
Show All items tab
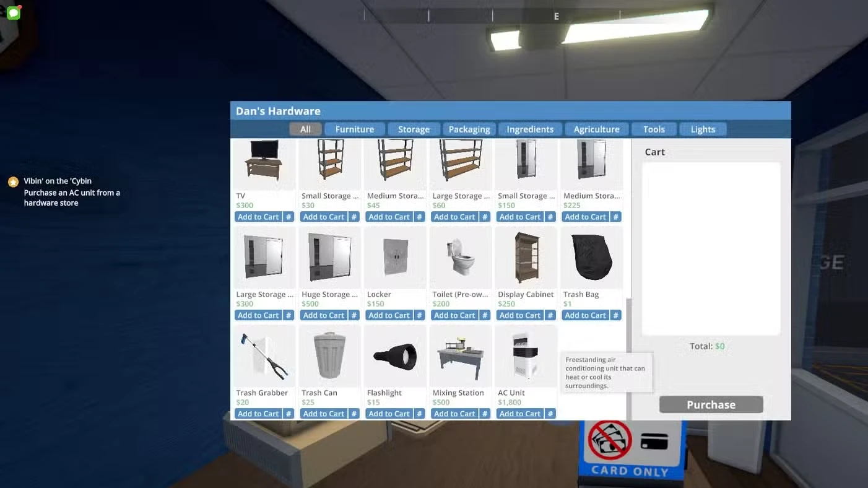pyautogui.click(x=305, y=129)
